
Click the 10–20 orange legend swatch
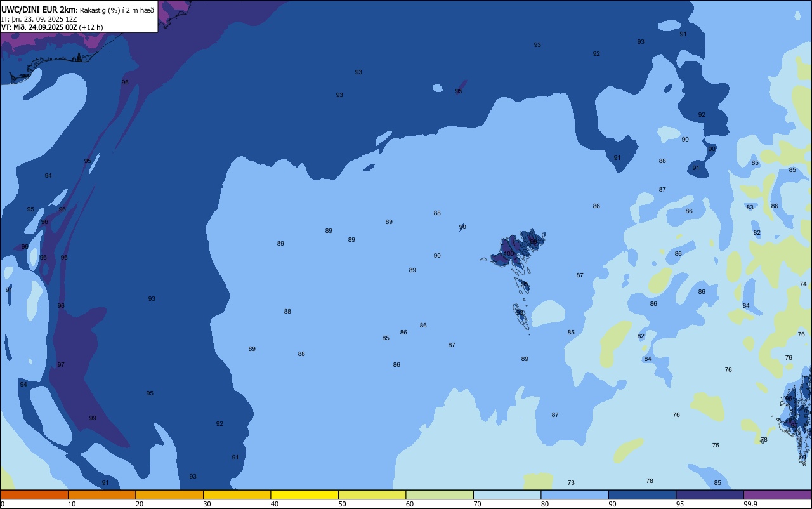[x=101, y=494]
